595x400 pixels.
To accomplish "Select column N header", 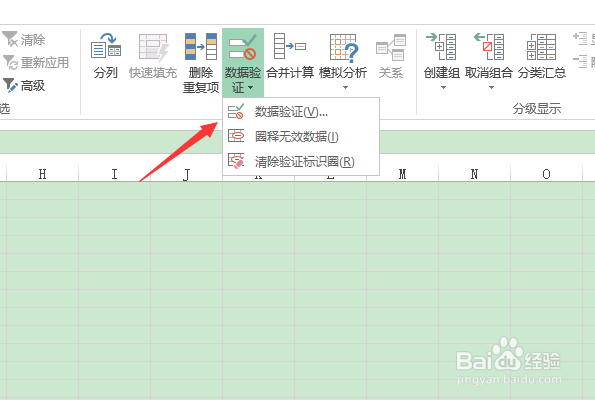I will 474,174.
